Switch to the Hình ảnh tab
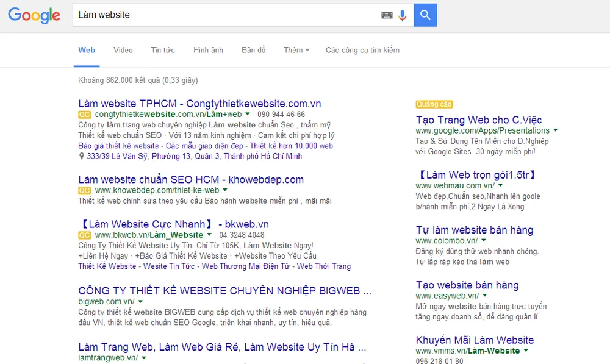Viewport: 610px width, 364px height. (208, 50)
